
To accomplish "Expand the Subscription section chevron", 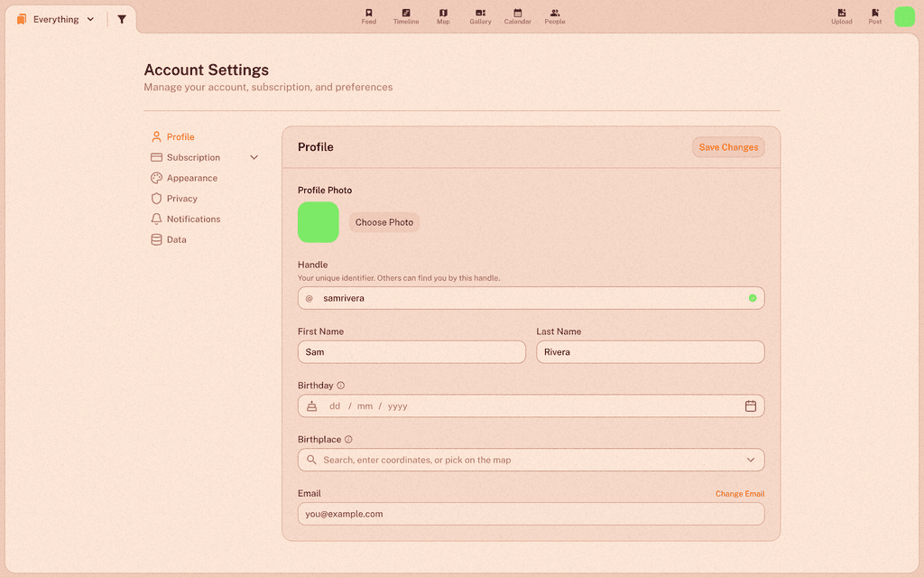I will point(254,157).
